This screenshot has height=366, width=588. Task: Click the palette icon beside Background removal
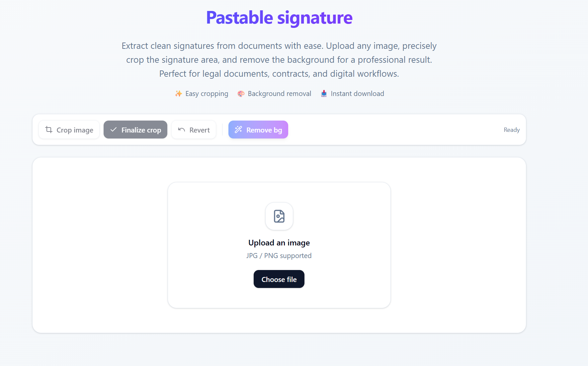coord(241,94)
